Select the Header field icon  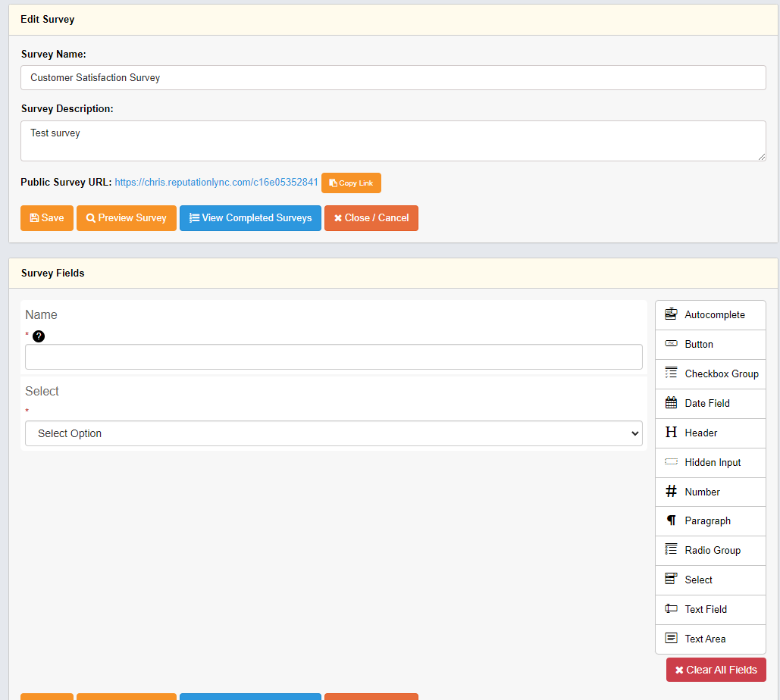click(x=671, y=433)
